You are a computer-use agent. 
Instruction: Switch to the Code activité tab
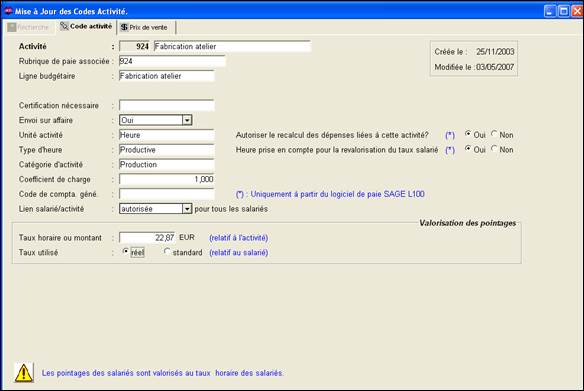pos(86,26)
